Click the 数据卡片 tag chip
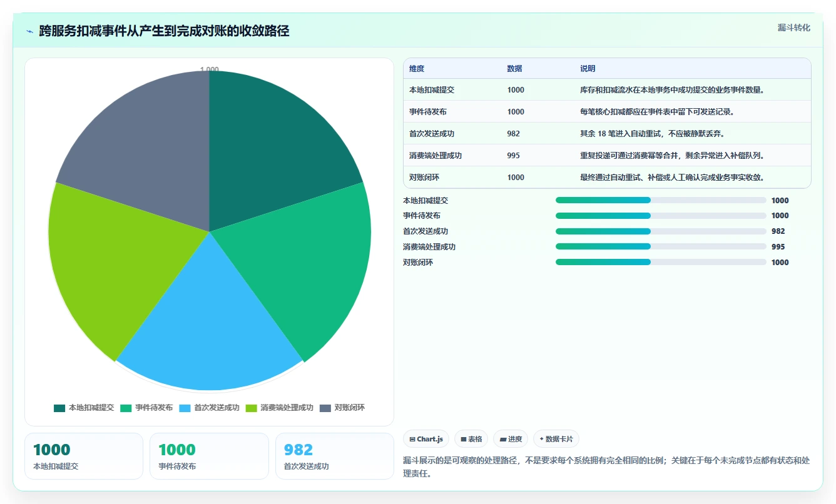Image resolution: width=836 pixels, height=504 pixels. 556,439
